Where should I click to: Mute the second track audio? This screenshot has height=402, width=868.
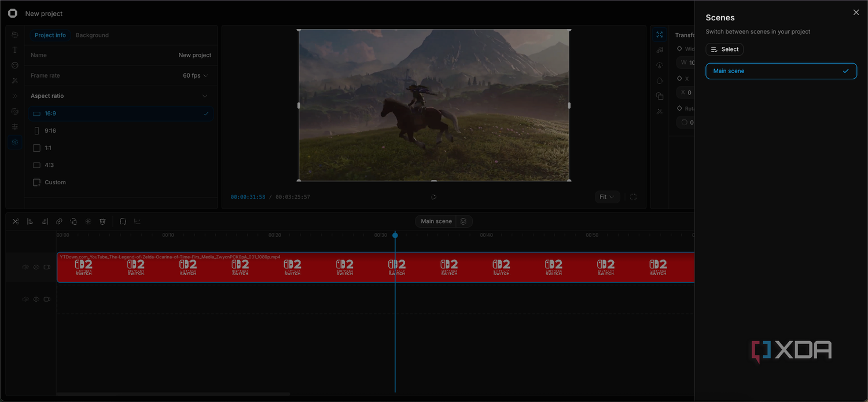coord(25,299)
